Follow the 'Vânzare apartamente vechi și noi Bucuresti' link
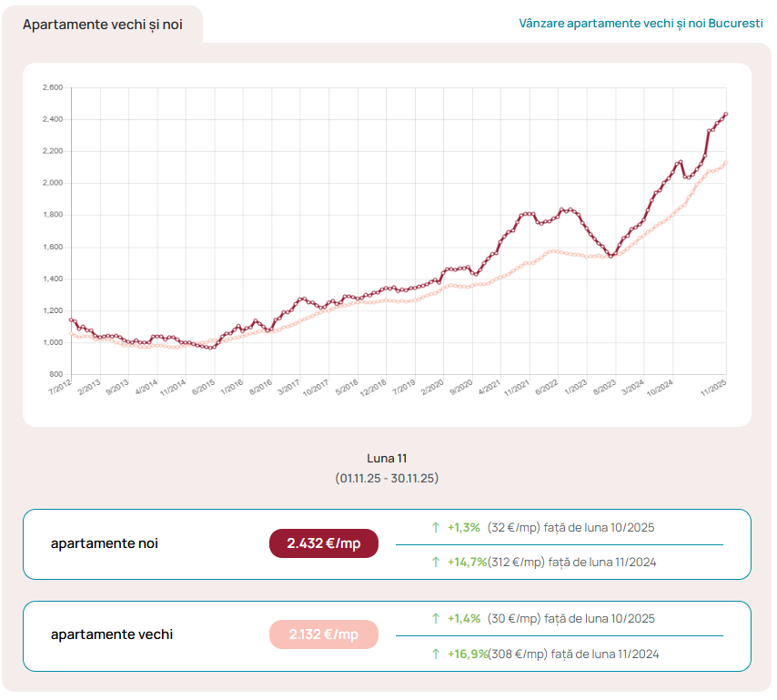 coord(641,23)
